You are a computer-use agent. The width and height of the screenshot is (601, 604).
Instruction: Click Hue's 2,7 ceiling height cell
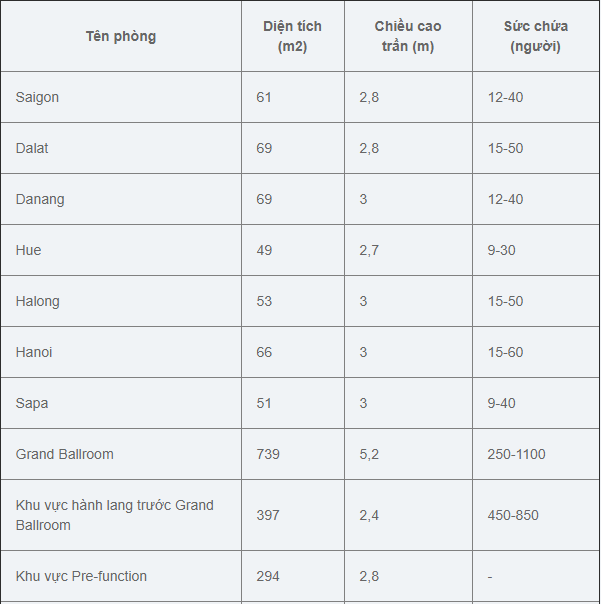pyautogui.click(x=369, y=250)
